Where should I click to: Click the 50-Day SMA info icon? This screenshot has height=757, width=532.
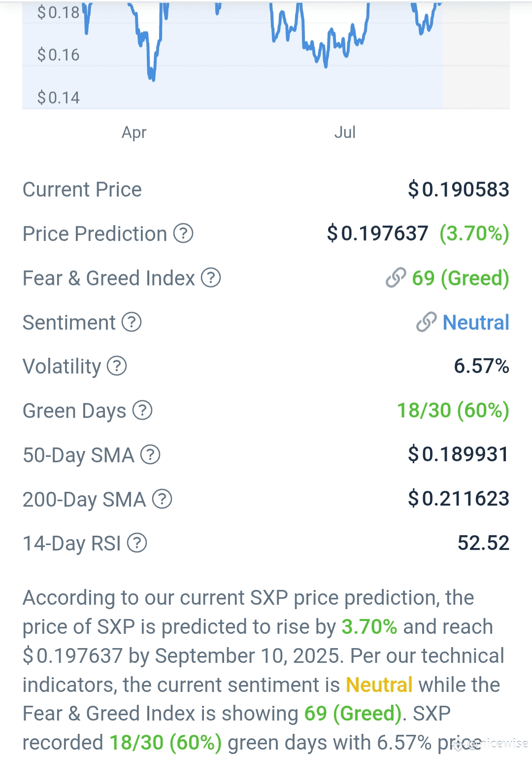click(x=150, y=455)
